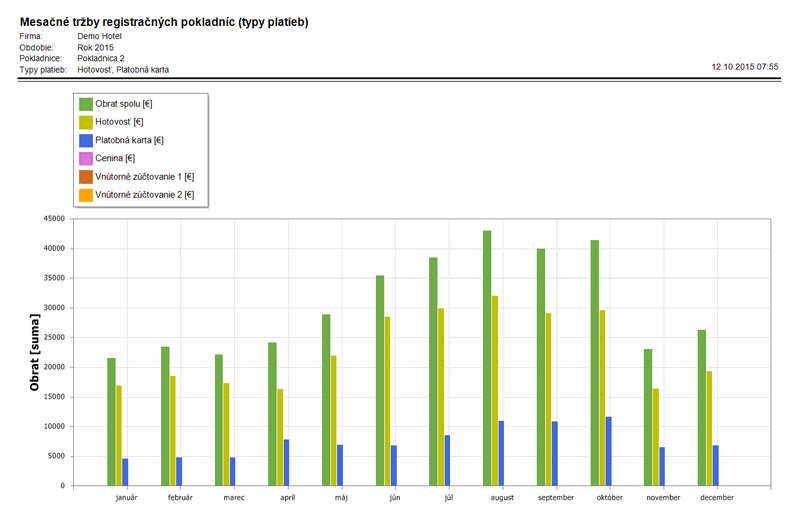Click the blue Platobná karta legend swatch
This screenshot has height=524, width=799.
(x=86, y=140)
